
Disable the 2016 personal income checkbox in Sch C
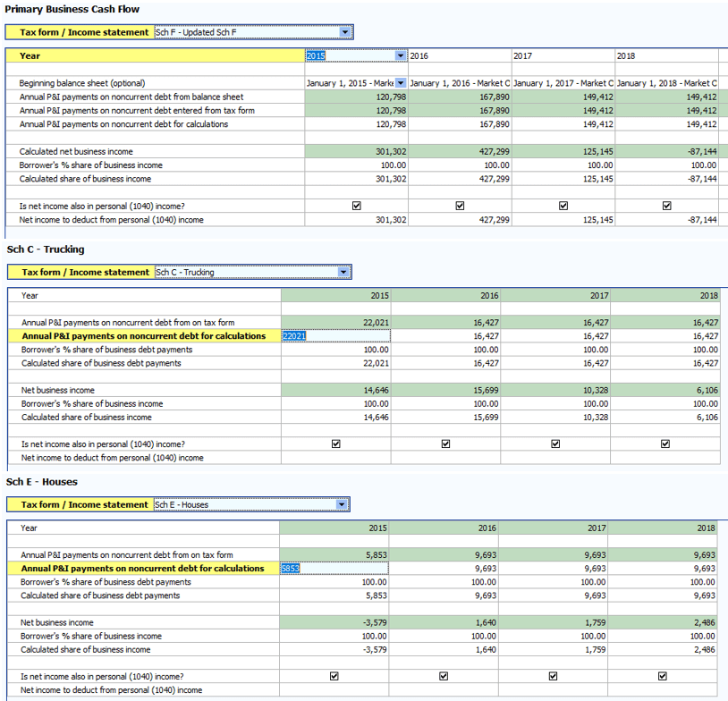pyautogui.click(x=444, y=443)
